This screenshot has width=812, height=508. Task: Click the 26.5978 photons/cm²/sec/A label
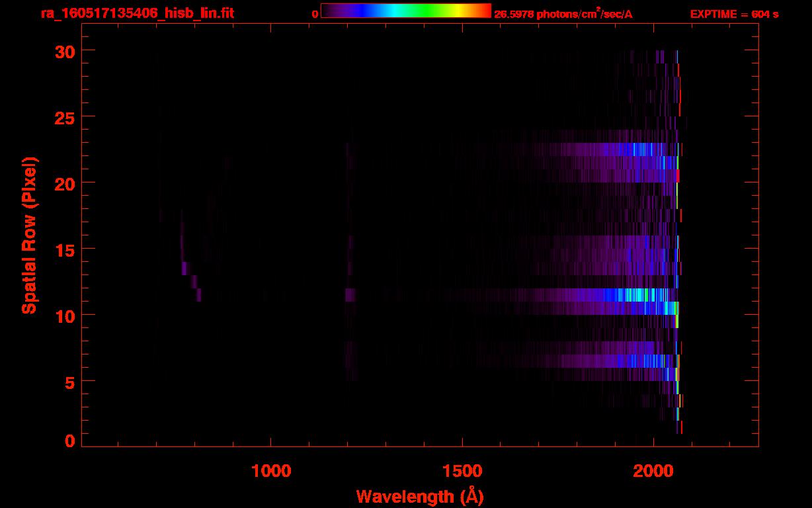click(563, 14)
